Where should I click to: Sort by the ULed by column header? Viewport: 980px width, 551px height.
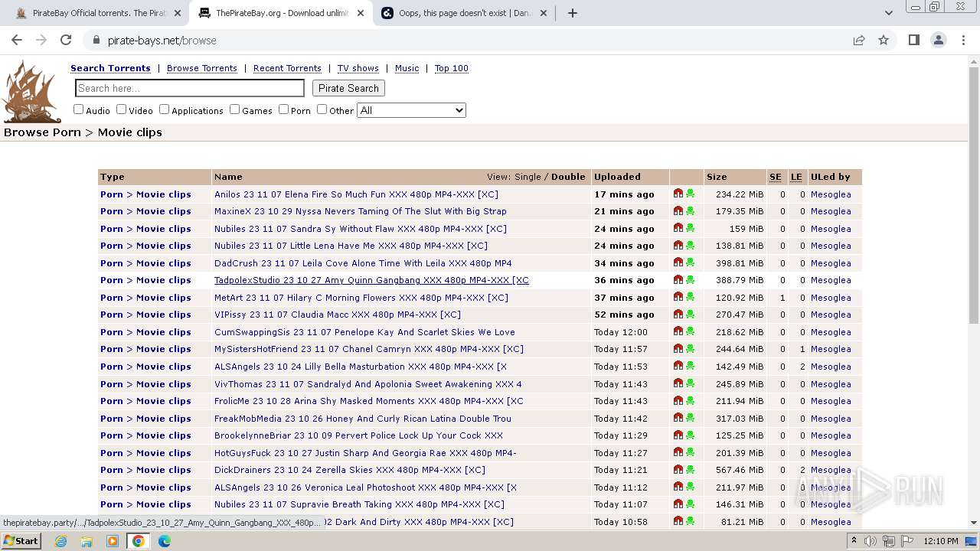[x=830, y=177]
